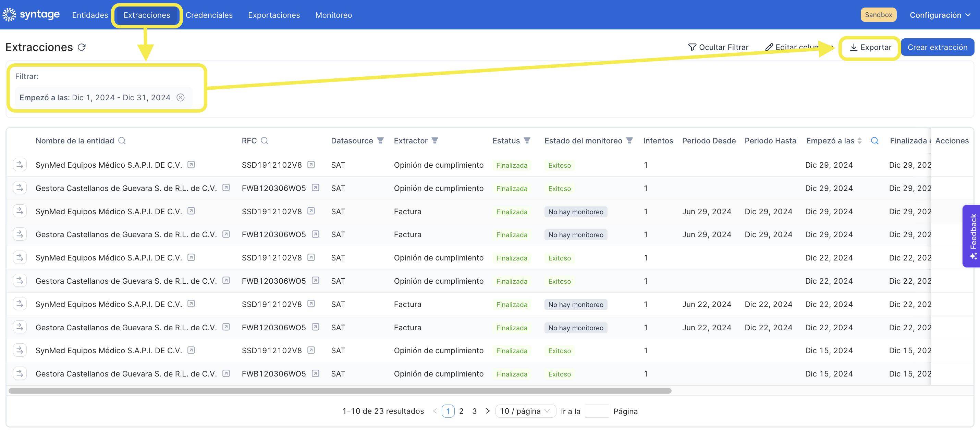This screenshot has width=980, height=434.
Task: Filter by Estatus column funnel
Action: (x=527, y=141)
